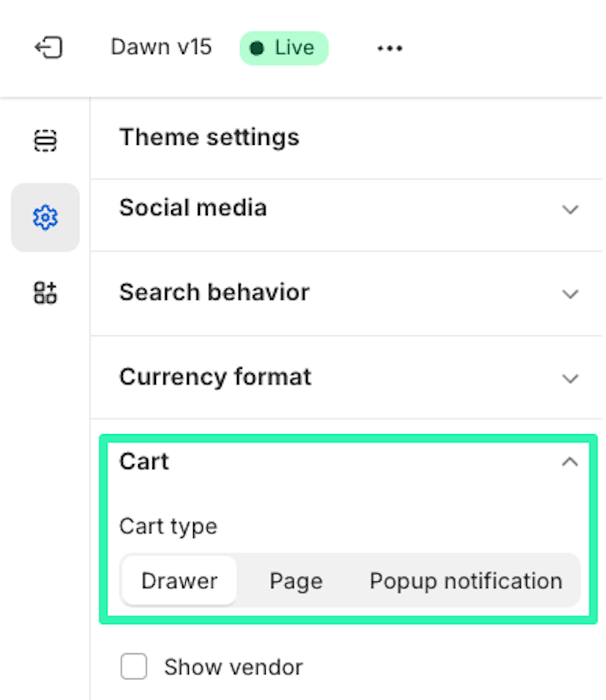Open the three-dot more actions menu

coord(389,48)
